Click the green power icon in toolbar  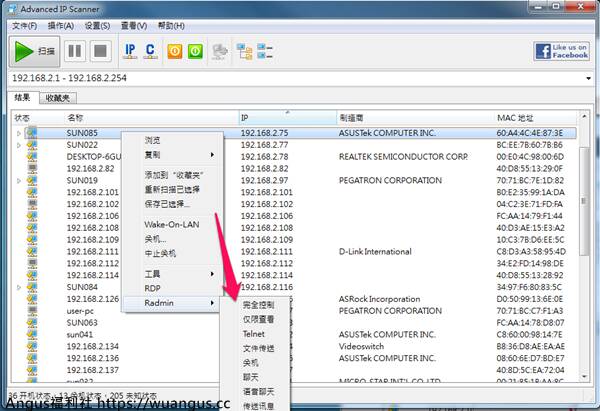195,51
